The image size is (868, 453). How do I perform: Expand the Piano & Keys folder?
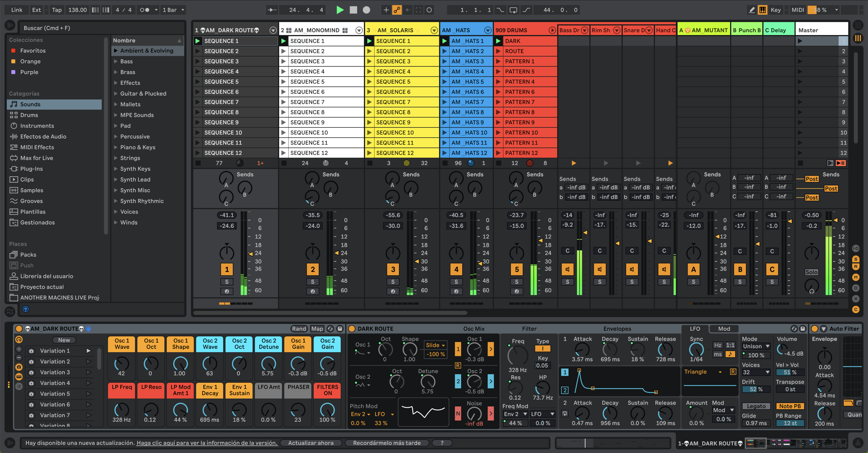pos(116,147)
